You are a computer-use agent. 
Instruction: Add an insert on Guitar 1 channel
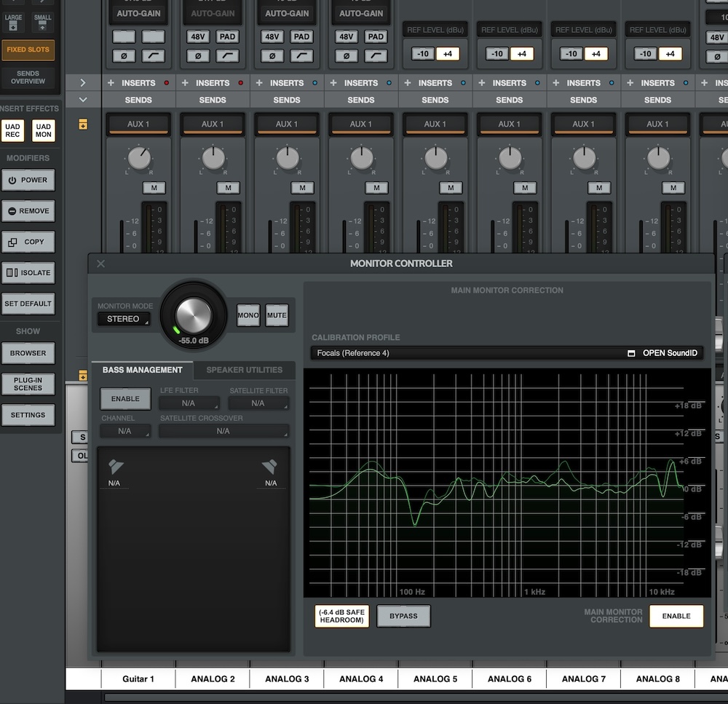point(111,83)
